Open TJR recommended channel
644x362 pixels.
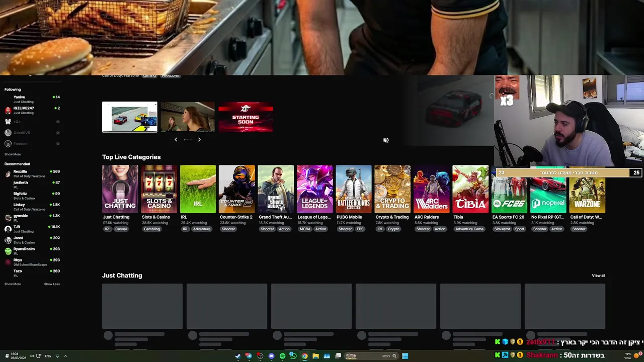click(x=32, y=229)
